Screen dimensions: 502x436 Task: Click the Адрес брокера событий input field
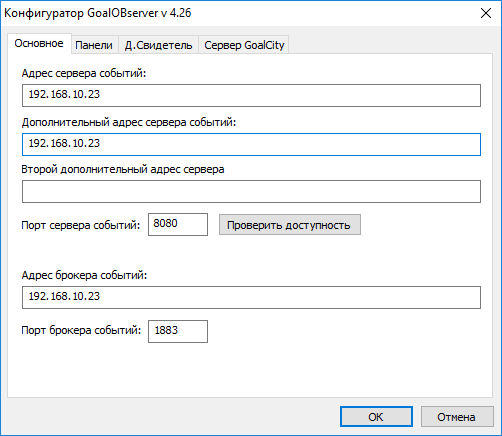[251, 297]
